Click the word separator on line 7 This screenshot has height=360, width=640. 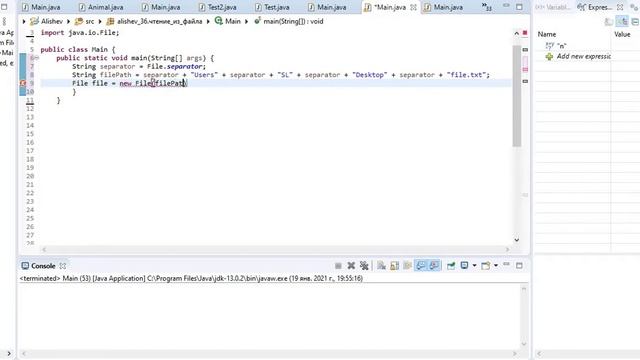click(x=117, y=67)
